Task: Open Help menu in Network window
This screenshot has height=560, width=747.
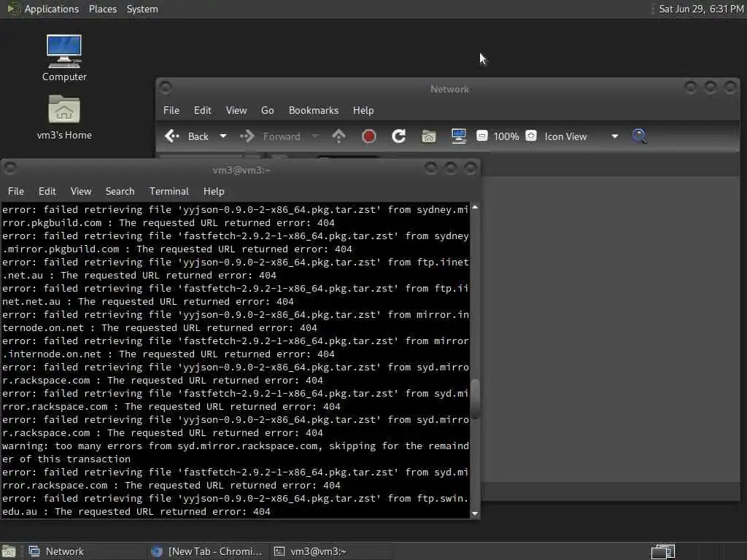Action: tap(363, 111)
